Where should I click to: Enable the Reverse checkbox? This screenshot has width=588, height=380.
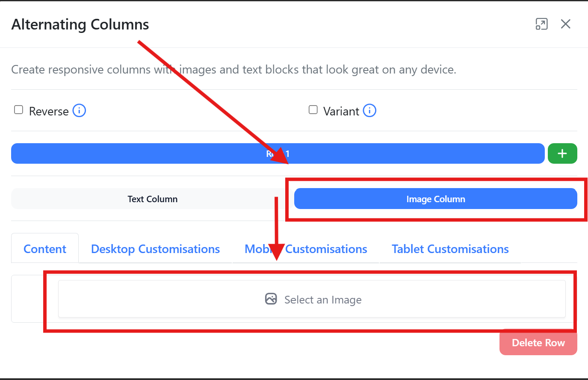click(x=19, y=110)
